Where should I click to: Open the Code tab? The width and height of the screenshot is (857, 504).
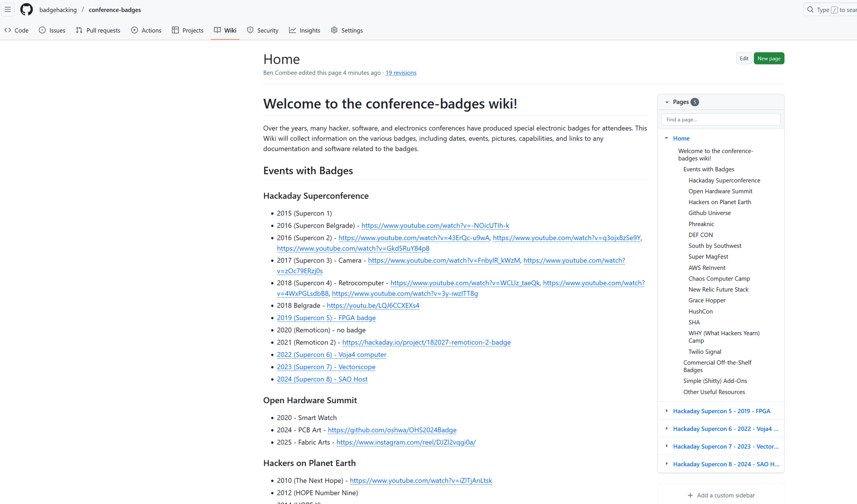tap(16, 30)
